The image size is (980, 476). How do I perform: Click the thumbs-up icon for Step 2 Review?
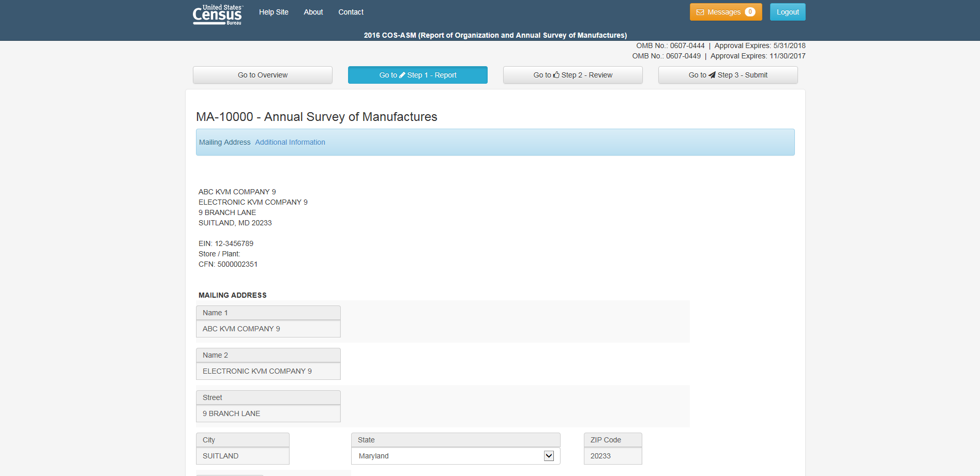[x=556, y=75]
